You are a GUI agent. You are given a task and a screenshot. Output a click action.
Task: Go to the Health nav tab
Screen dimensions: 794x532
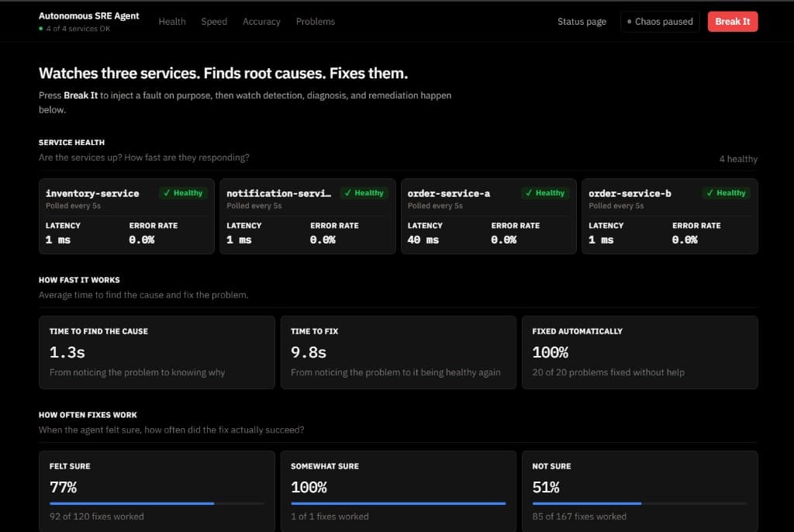(172, 21)
